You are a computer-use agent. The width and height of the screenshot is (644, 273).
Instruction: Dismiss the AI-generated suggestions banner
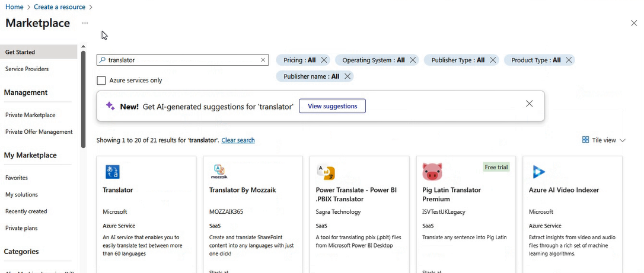(x=530, y=104)
